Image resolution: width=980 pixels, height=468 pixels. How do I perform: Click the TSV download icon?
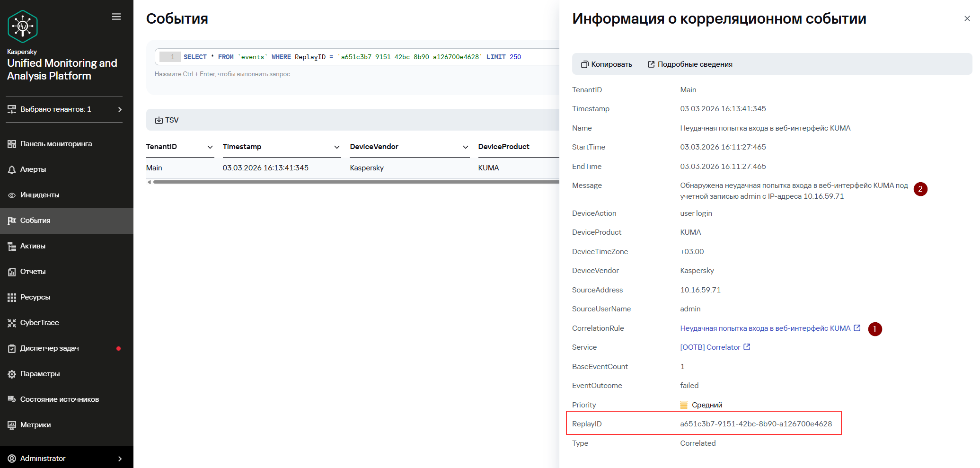coord(159,120)
